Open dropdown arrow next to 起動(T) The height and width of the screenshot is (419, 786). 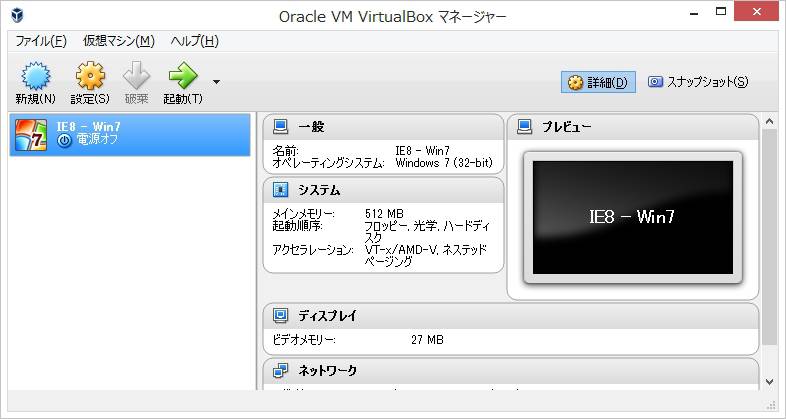216,82
